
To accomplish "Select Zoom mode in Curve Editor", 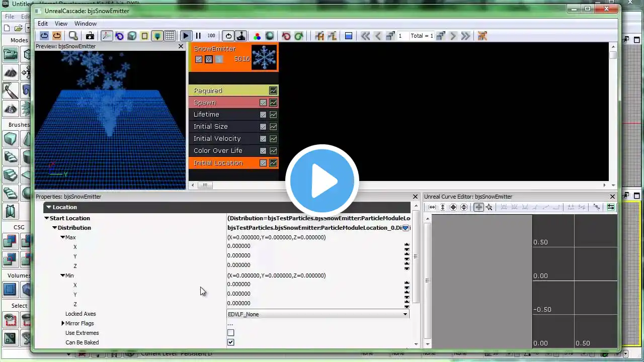I will click(489, 207).
